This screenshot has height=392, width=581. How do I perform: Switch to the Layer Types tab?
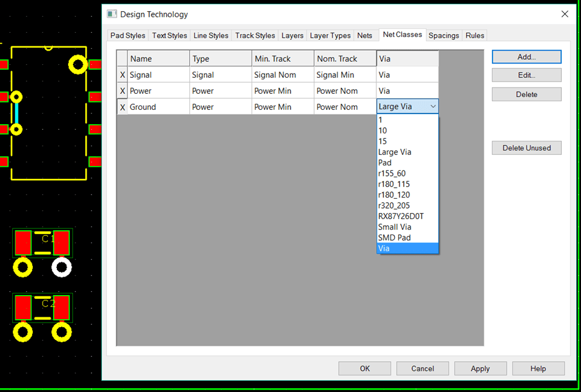pos(330,36)
